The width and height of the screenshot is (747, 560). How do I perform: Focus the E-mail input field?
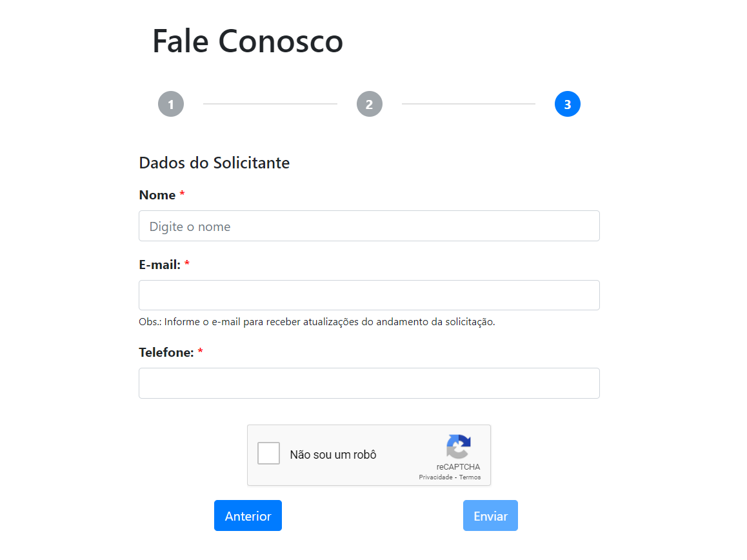369,295
